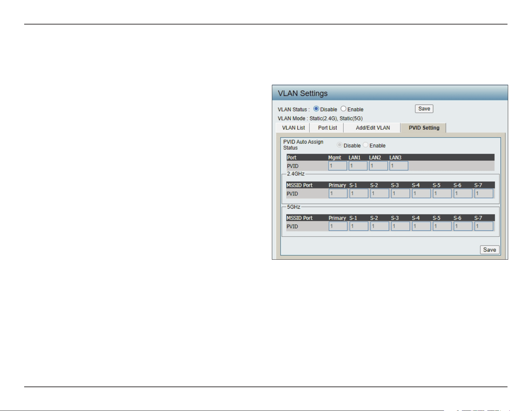Click the 5GHz S-3 PVID field
This screenshot has height=411, width=532.
coord(400,226)
